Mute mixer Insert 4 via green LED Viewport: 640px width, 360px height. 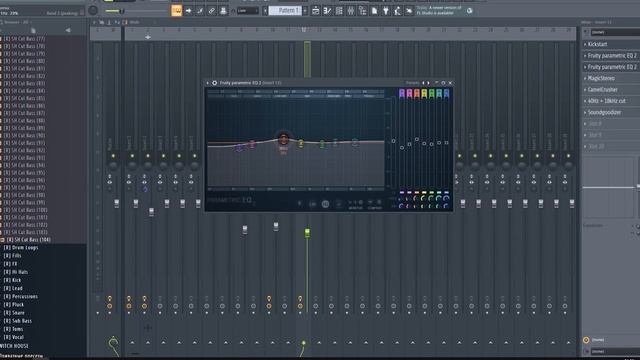point(179,156)
